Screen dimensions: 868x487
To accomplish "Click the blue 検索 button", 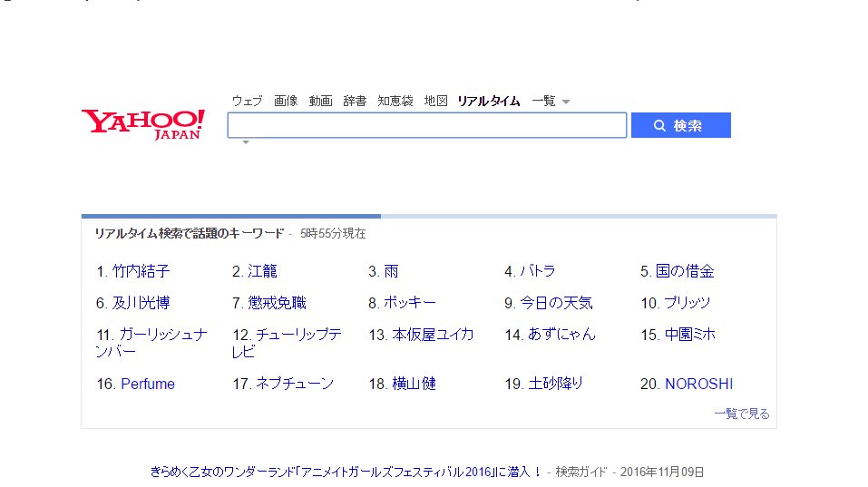I will click(681, 125).
